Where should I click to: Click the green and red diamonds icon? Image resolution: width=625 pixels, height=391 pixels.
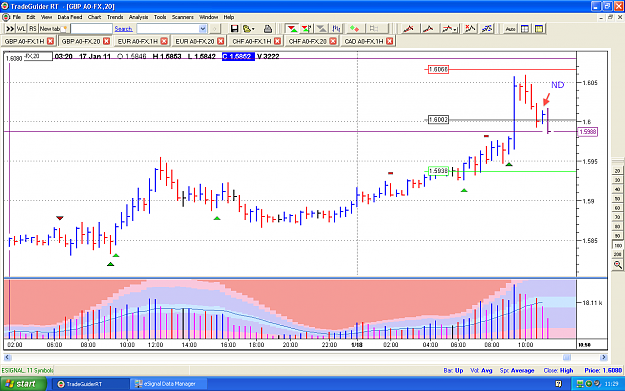pos(354,29)
